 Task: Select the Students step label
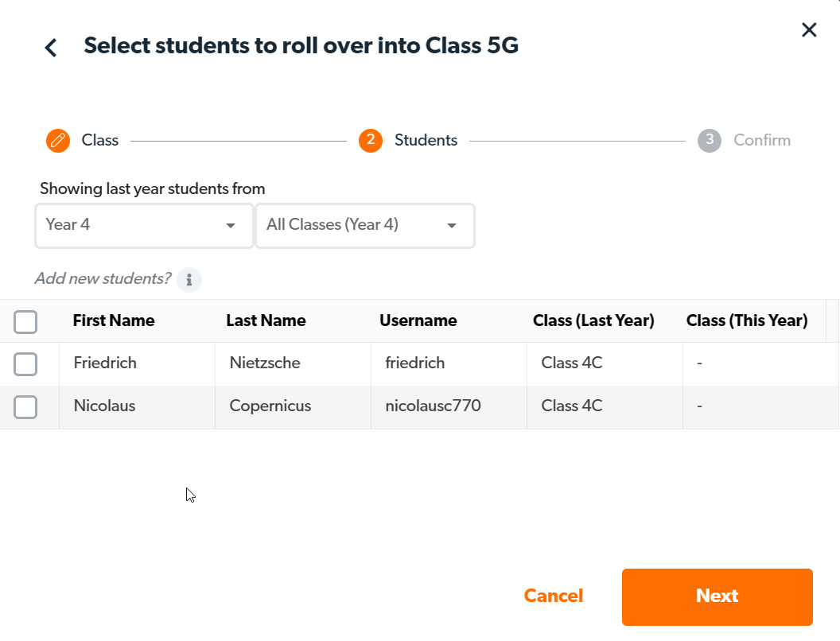(426, 141)
